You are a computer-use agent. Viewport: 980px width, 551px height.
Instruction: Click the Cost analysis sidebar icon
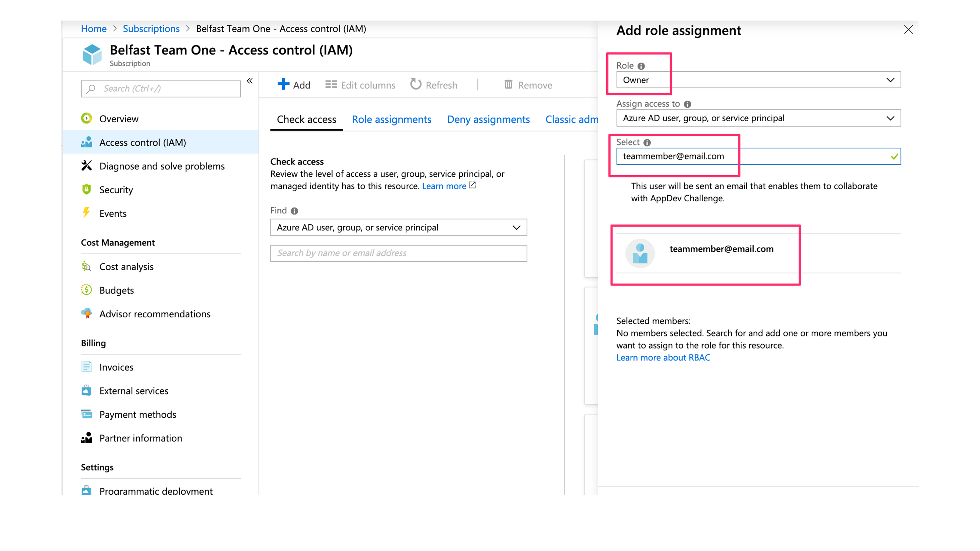[x=86, y=266]
